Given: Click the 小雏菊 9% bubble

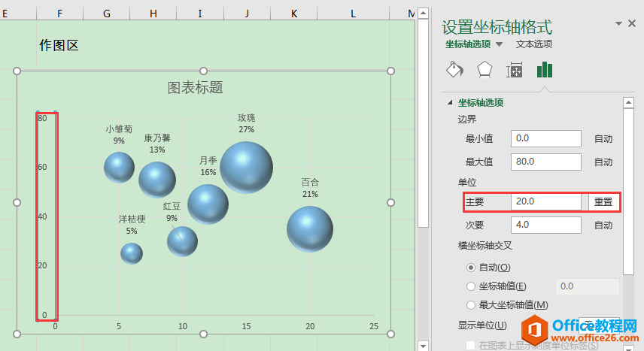Looking at the screenshot, I should 119,168.
